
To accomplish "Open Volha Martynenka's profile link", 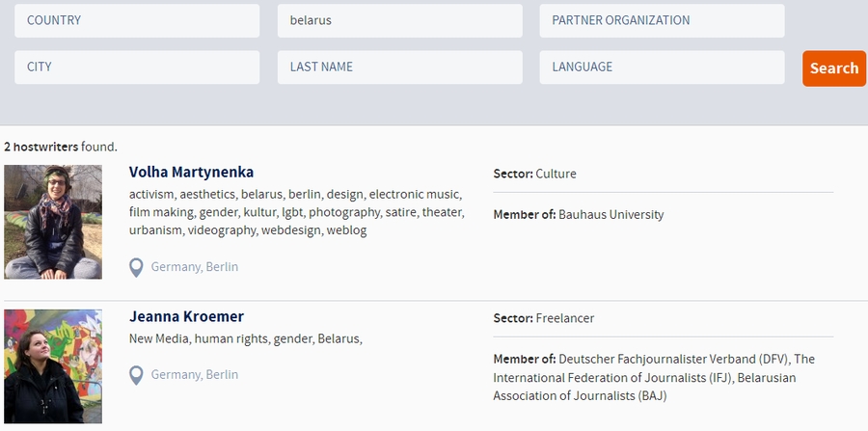I will tap(192, 172).
